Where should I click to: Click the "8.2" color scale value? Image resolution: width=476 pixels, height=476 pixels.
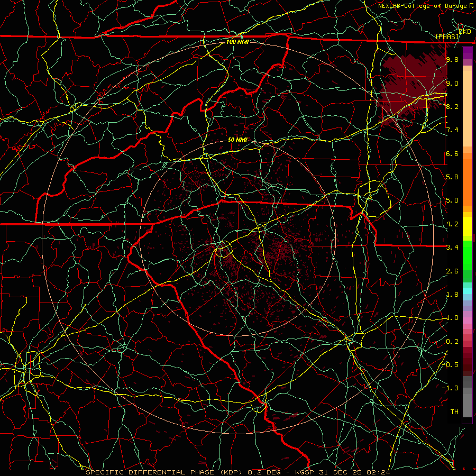point(452,106)
